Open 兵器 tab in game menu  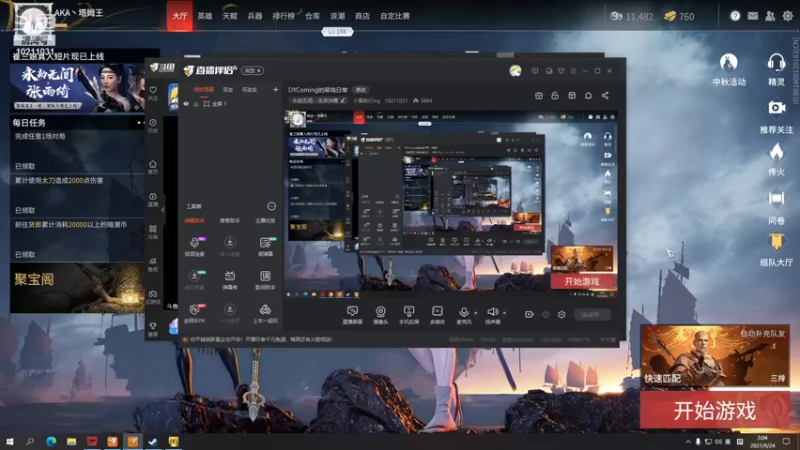[255, 16]
